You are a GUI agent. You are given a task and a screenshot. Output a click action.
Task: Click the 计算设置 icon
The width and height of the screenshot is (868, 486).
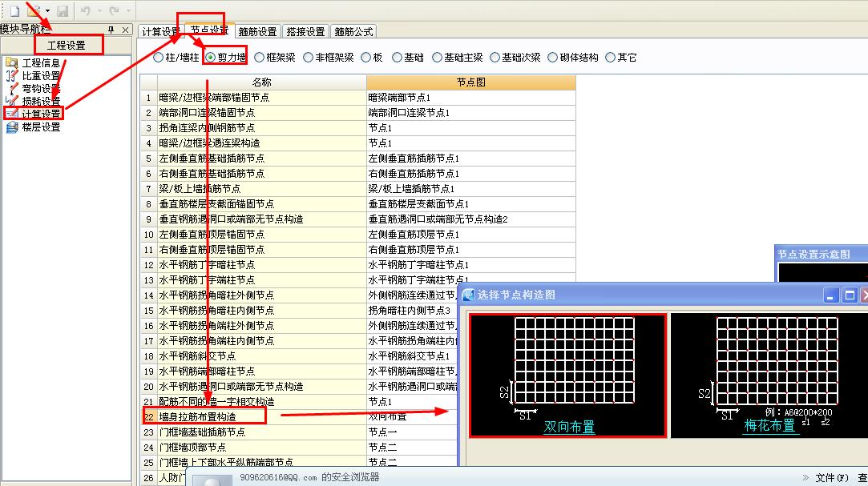pos(12,114)
